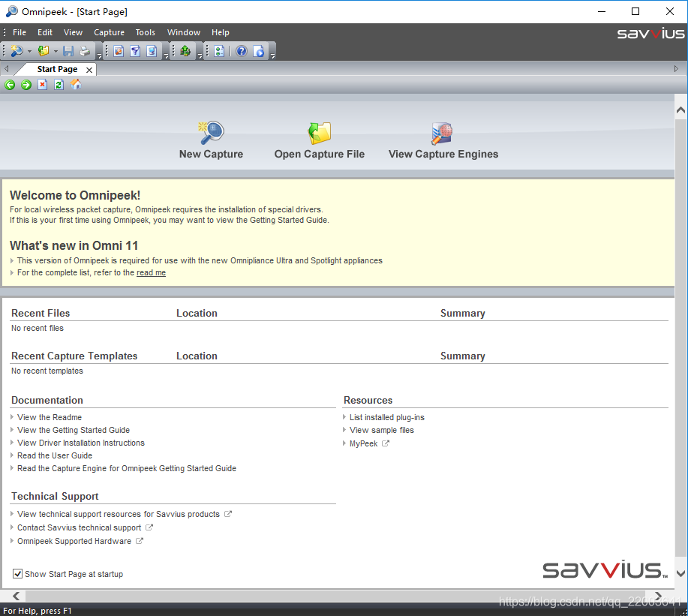Click the Save floppy disk toolbar icon

(68, 51)
